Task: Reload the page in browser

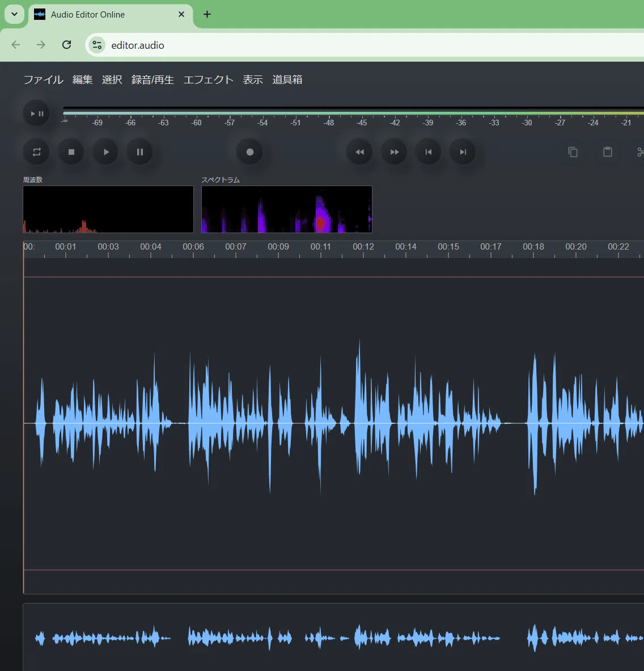Action: click(67, 45)
